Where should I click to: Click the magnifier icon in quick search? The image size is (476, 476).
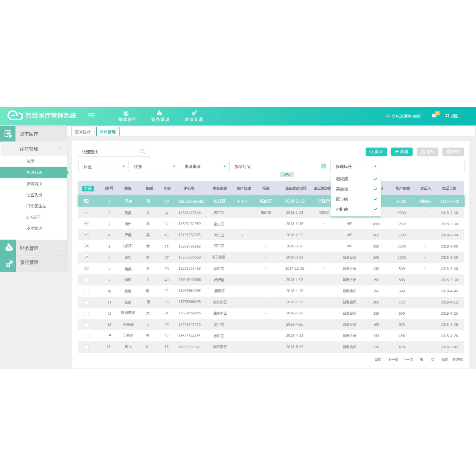[x=142, y=152]
